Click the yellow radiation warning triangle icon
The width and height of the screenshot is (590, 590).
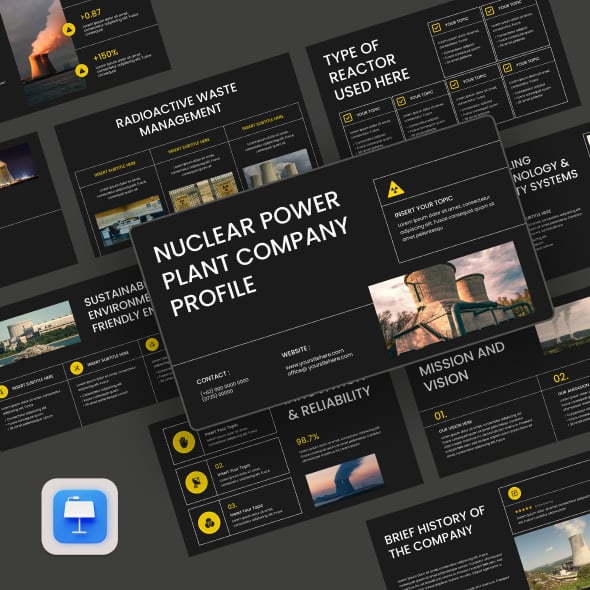[396, 189]
